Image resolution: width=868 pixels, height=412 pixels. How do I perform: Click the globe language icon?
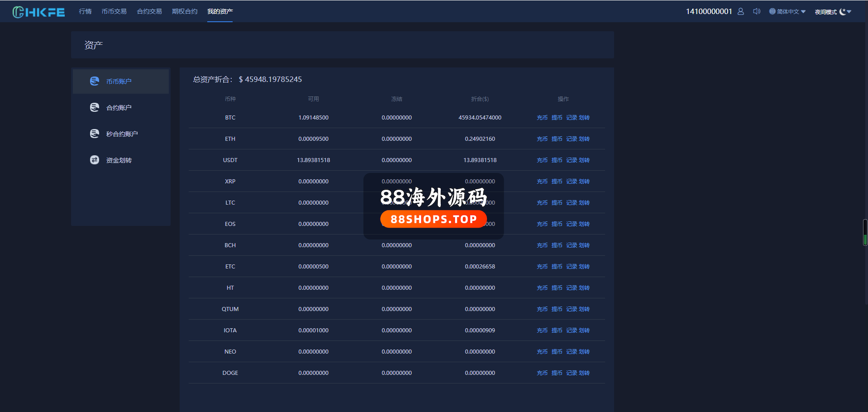coord(772,11)
